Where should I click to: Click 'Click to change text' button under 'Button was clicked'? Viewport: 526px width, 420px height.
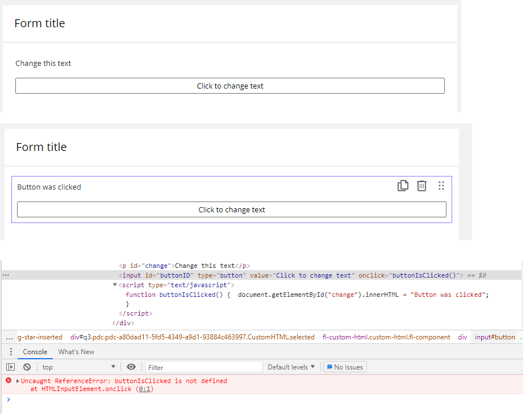pyautogui.click(x=231, y=209)
